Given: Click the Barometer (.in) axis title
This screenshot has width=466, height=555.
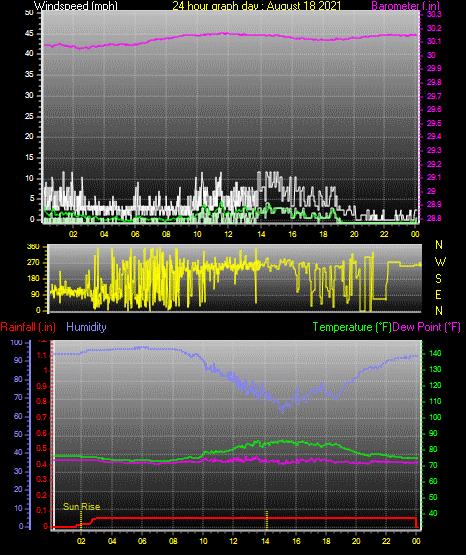Looking at the screenshot, I should 405,5.
